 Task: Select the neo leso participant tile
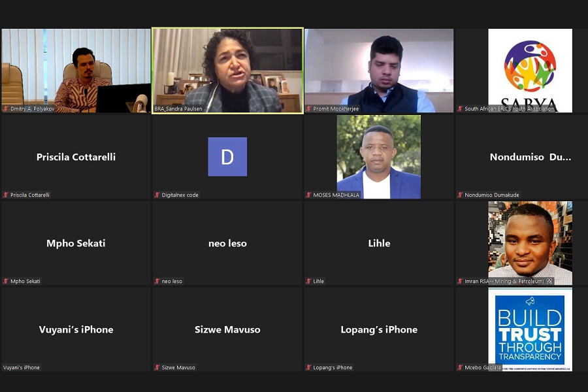[227, 243]
